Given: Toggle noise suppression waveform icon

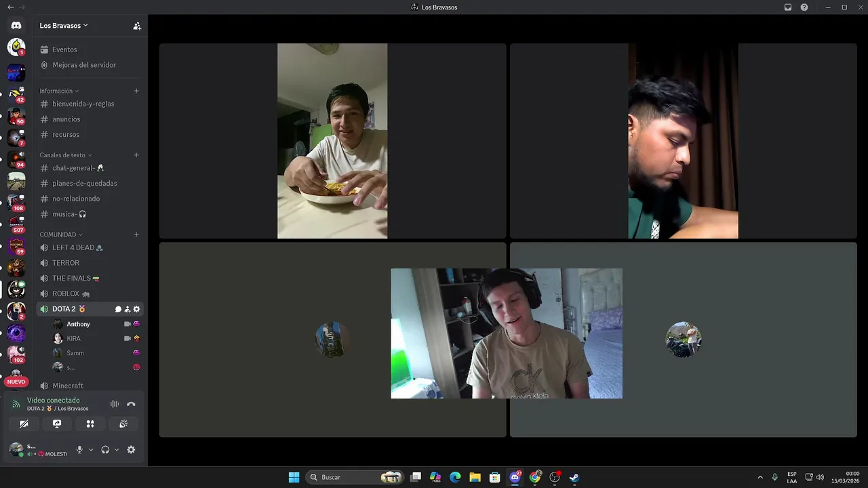Looking at the screenshot, I should (115, 404).
